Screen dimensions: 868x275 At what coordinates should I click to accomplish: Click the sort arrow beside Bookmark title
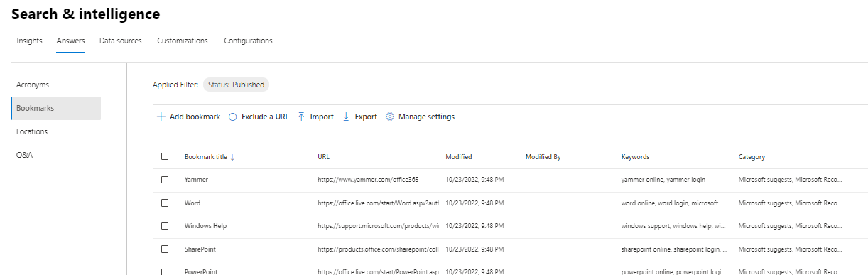(x=232, y=157)
